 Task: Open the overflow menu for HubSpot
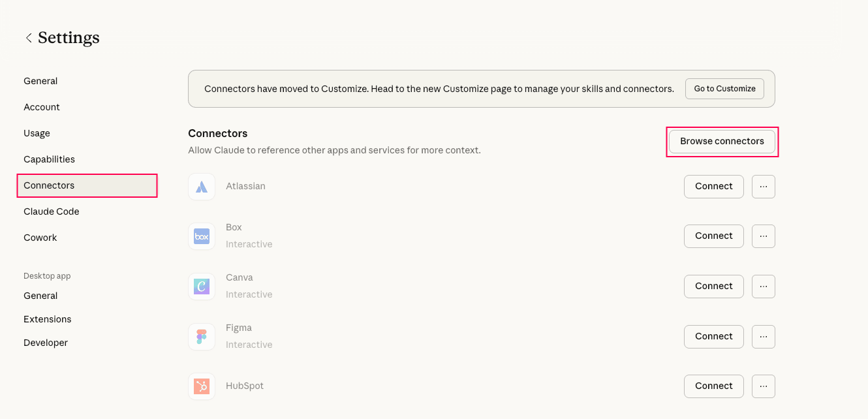pyautogui.click(x=763, y=386)
